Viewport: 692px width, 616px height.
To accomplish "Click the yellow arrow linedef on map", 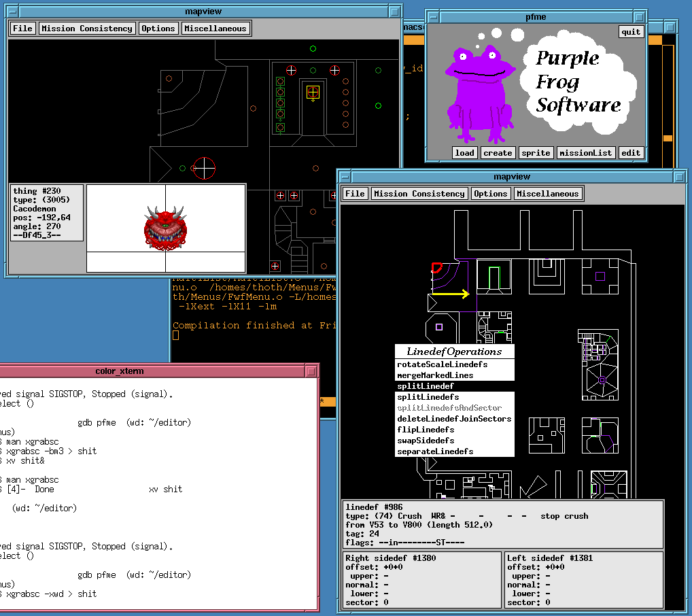I will (451, 294).
